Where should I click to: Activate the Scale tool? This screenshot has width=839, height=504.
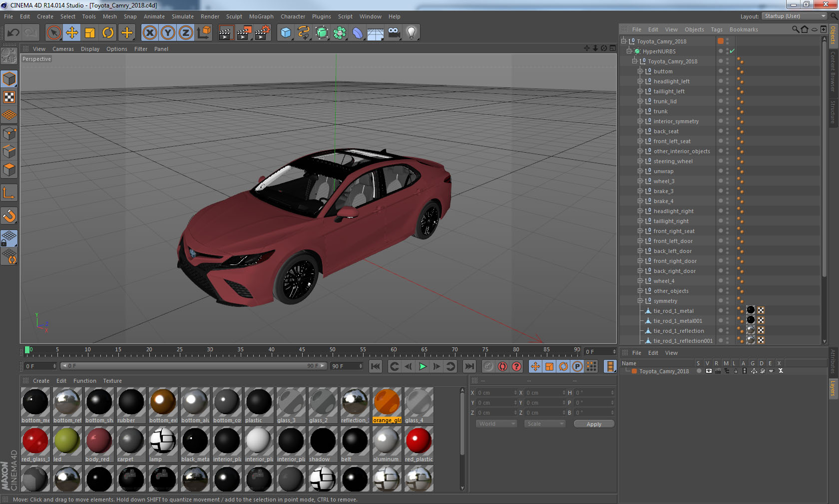[90, 33]
